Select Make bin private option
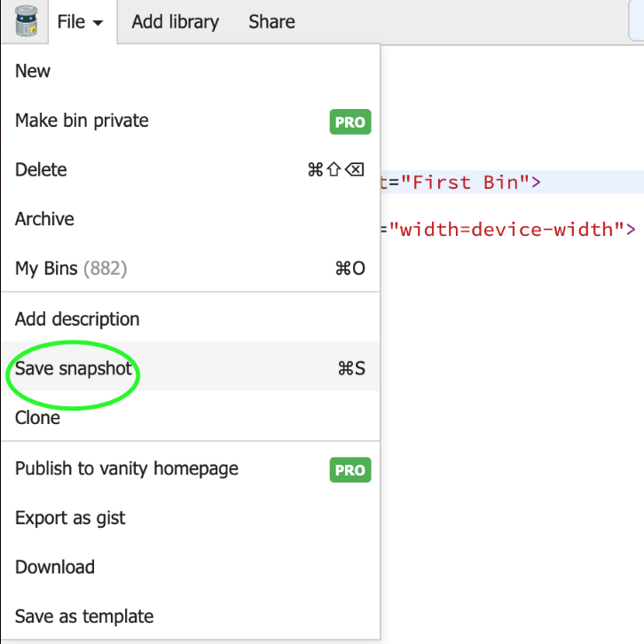Viewport: 644px width, 644px height. pyautogui.click(x=191, y=121)
